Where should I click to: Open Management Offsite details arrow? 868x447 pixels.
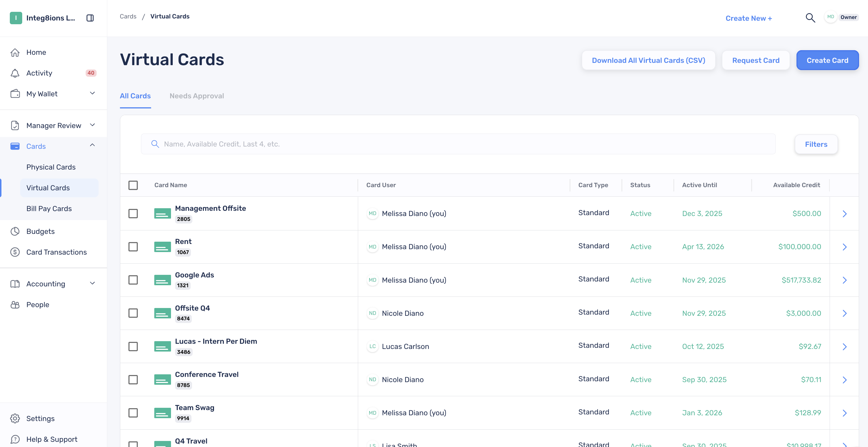point(844,214)
